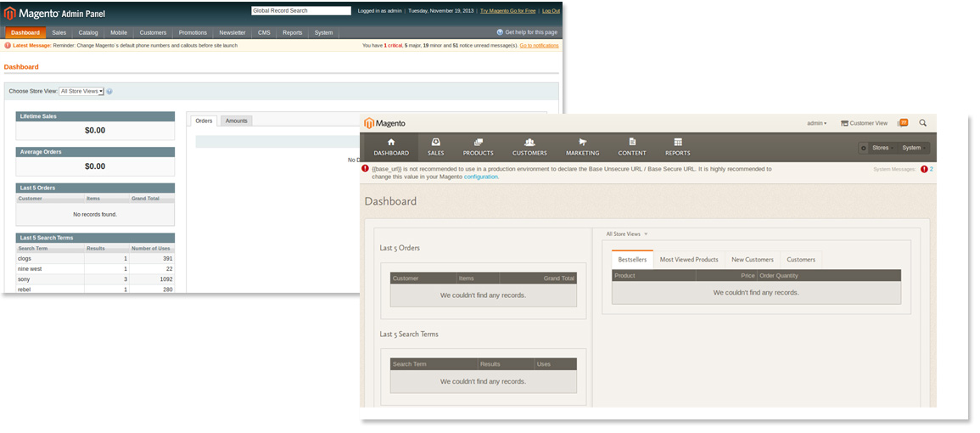Screen dimensions: 980x433
Task: Open the Customers menu in old admin panel
Action: coord(153,32)
